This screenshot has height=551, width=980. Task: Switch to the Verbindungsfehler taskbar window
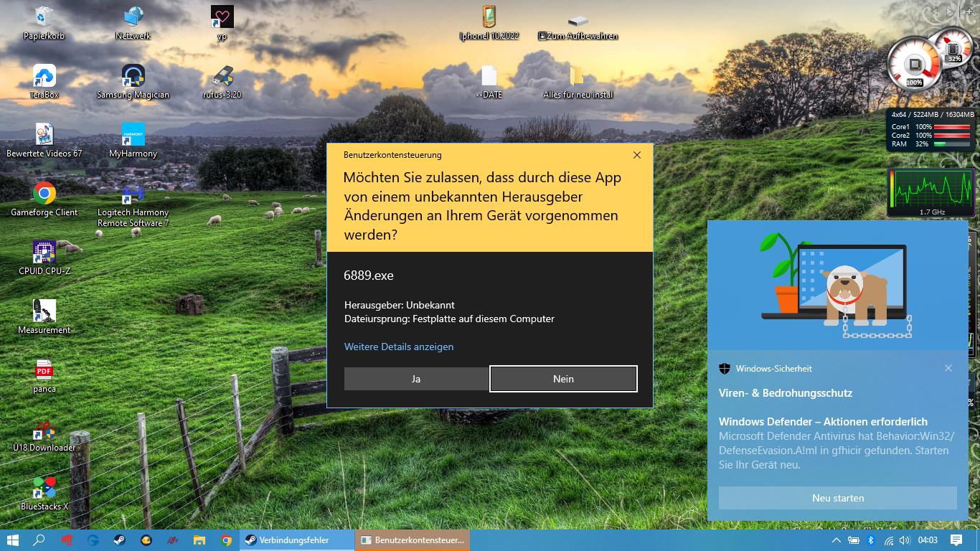click(298, 540)
